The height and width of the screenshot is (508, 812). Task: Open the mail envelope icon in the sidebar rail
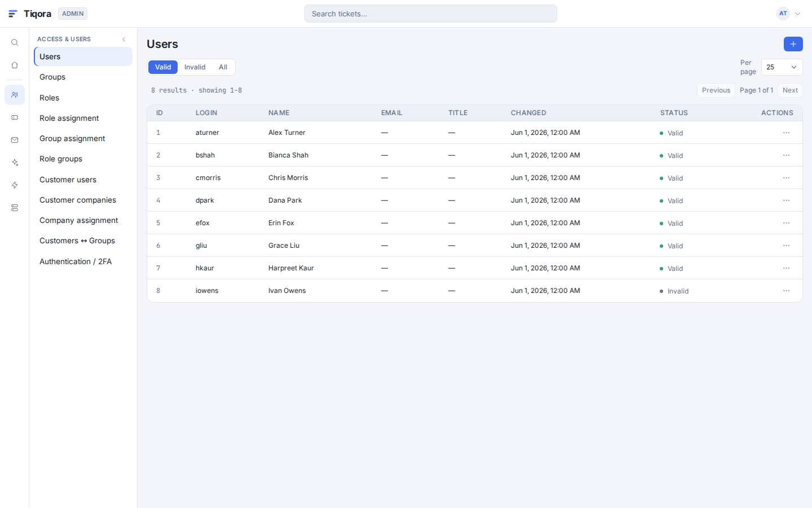coord(15,140)
